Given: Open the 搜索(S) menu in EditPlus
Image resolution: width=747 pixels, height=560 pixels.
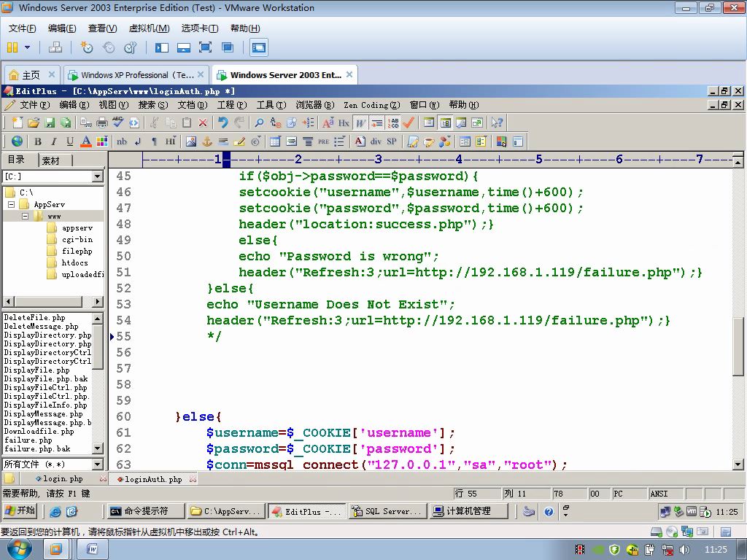Looking at the screenshot, I should (153, 105).
